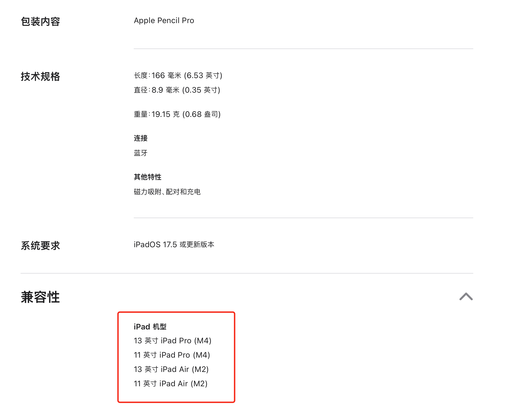Click 11 英寸 iPad Air (M2) entry

[170, 384]
